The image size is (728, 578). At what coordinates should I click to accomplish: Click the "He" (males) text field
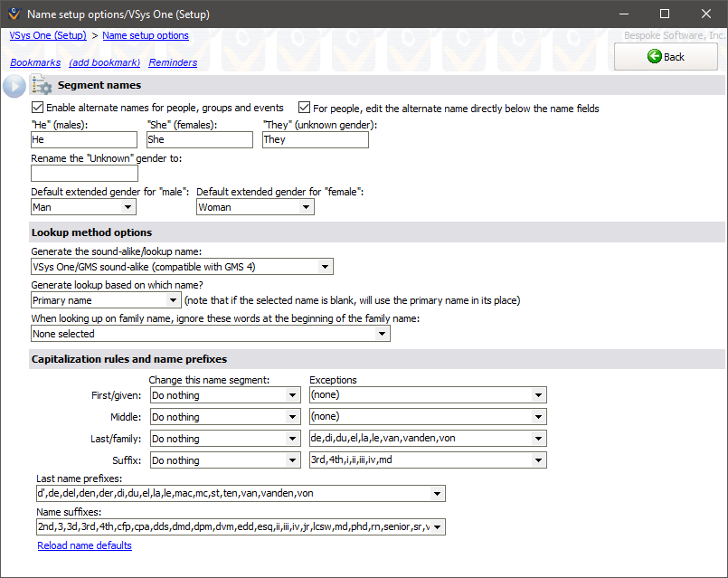coord(83,140)
